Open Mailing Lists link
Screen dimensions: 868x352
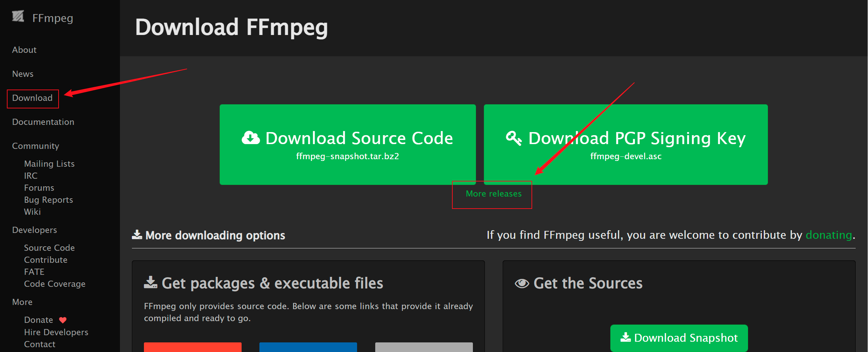tap(49, 164)
